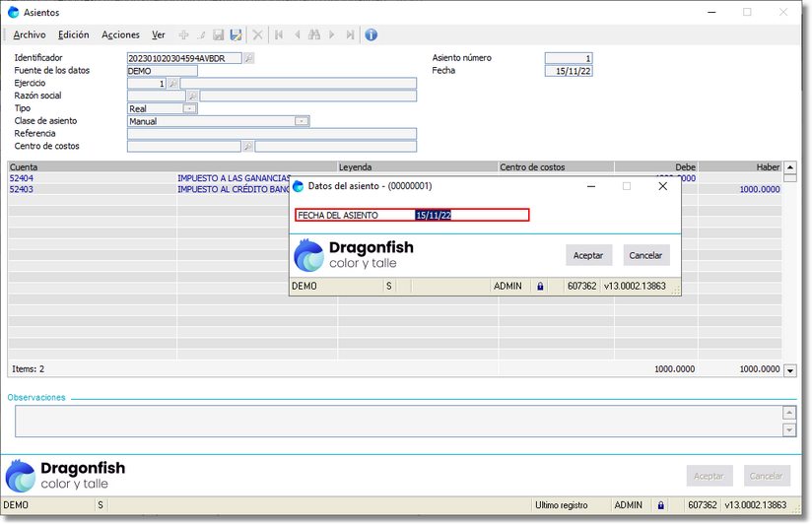Click the binoculars search icon
This screenshot has height=525, width=812.
314,34
